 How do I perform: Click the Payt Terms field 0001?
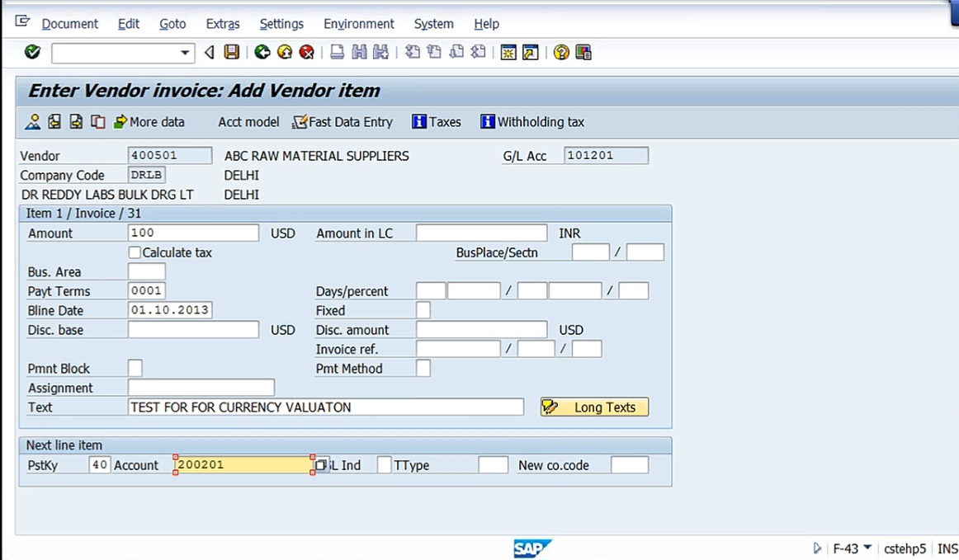pyautogui.click(x=147, y=291)
